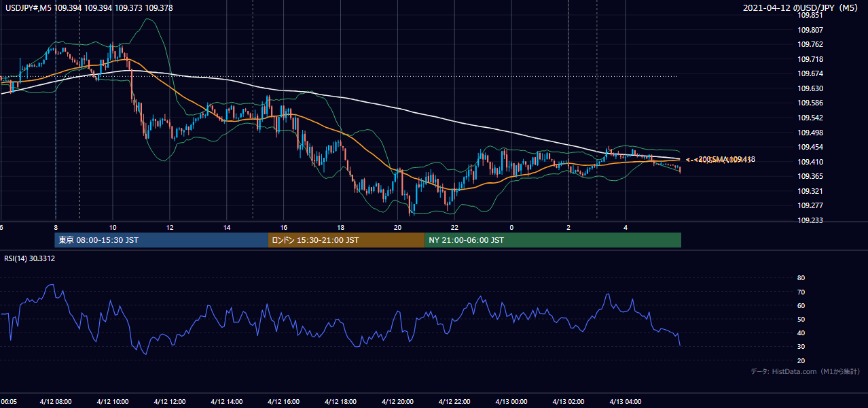The width and height of the screenshot is (868, 408).
Task: Click the 4/12 22:00 time label
Action: (455, 402)
